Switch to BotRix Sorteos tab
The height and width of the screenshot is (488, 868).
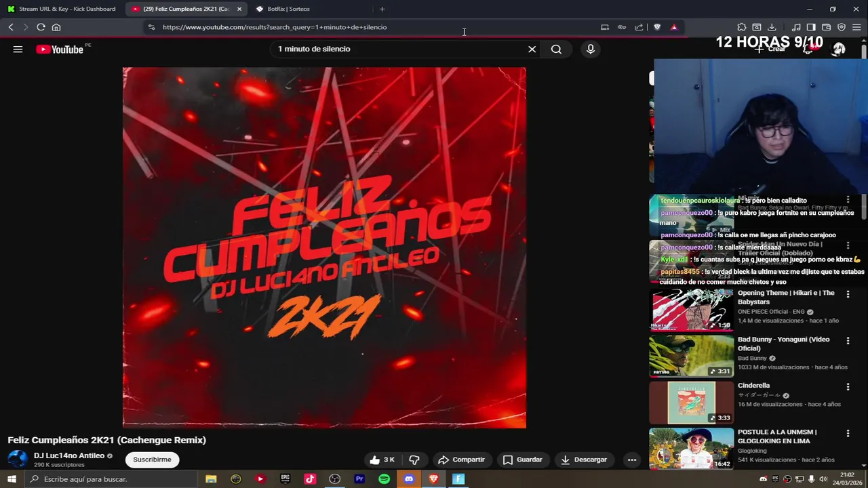pyautogui.click(x=288, y=9)
